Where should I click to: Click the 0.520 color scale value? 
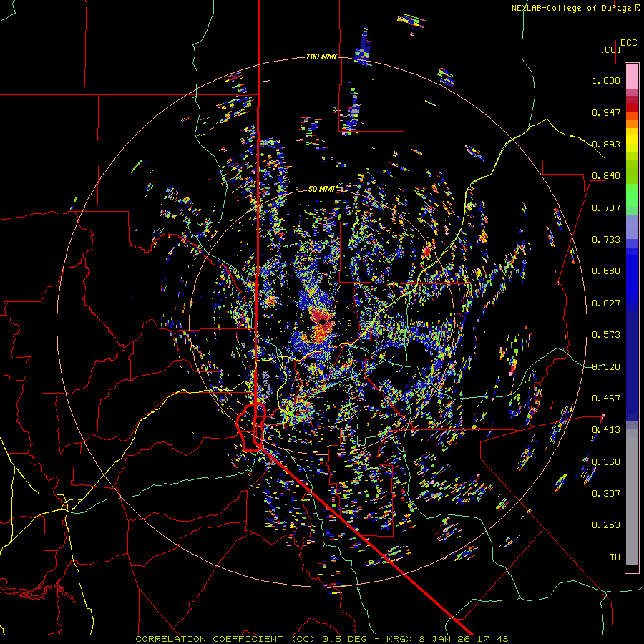[x=606, y=367]
